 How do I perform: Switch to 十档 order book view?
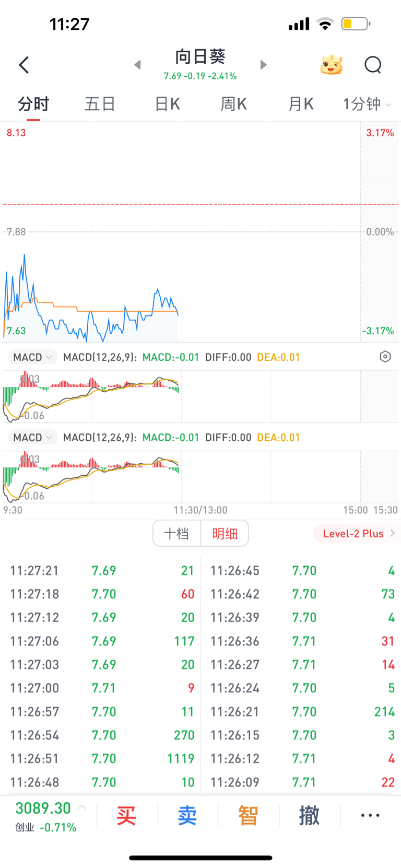[x=176, y=533]
